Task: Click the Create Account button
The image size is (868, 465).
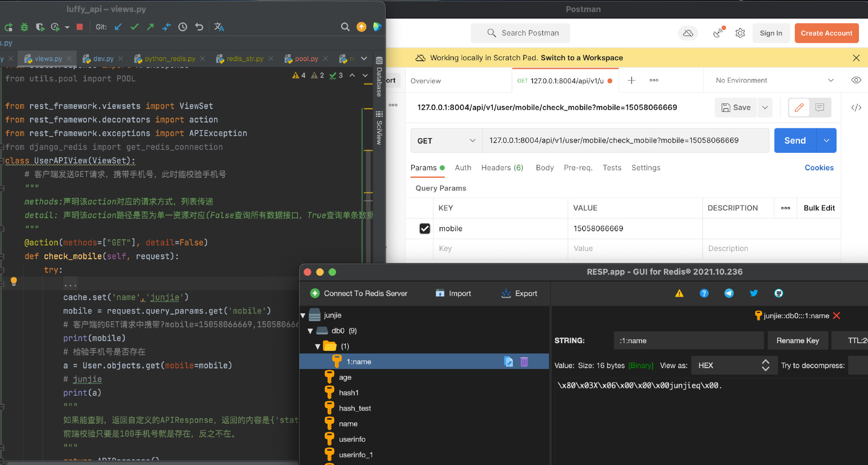Action: click(826, 33)
